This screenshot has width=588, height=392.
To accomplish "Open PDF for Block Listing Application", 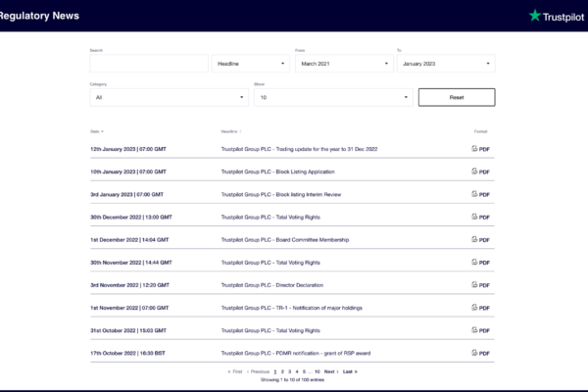I will [480, 171].
